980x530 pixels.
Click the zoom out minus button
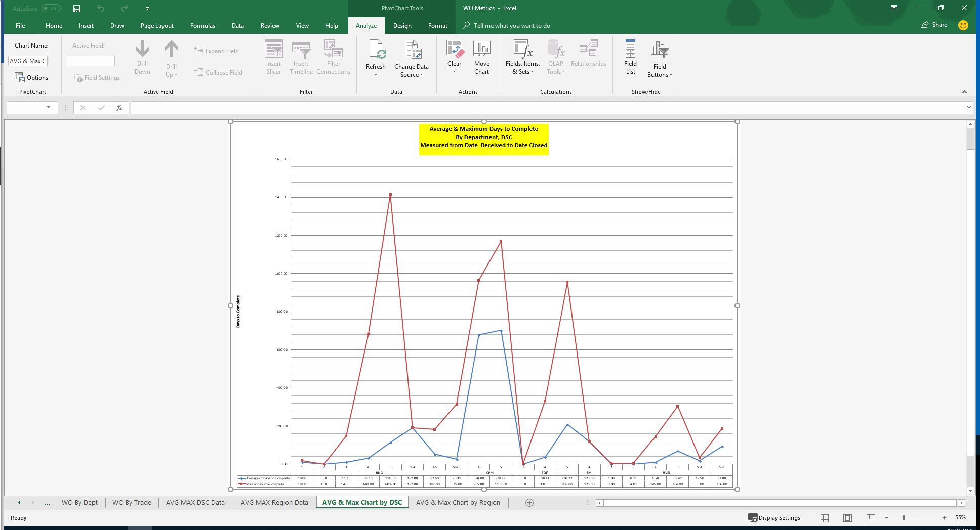pyautogui.click(x=887, y=518)
